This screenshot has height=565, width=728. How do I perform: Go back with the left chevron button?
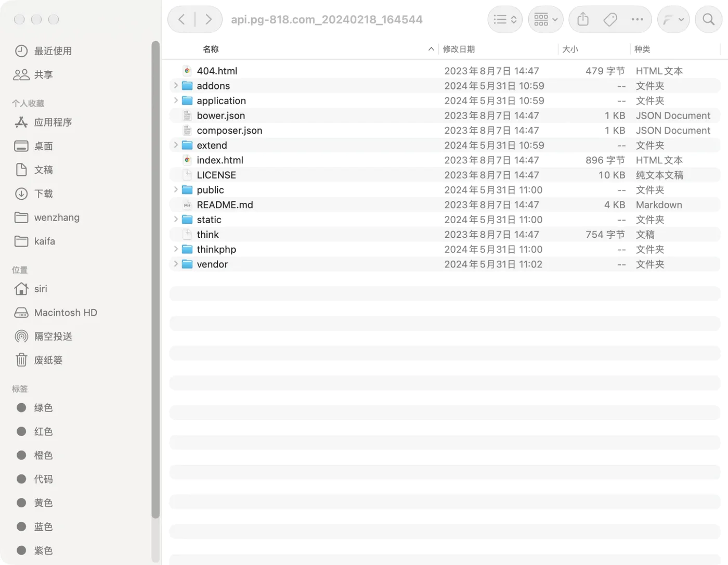[x=181, y=19]
